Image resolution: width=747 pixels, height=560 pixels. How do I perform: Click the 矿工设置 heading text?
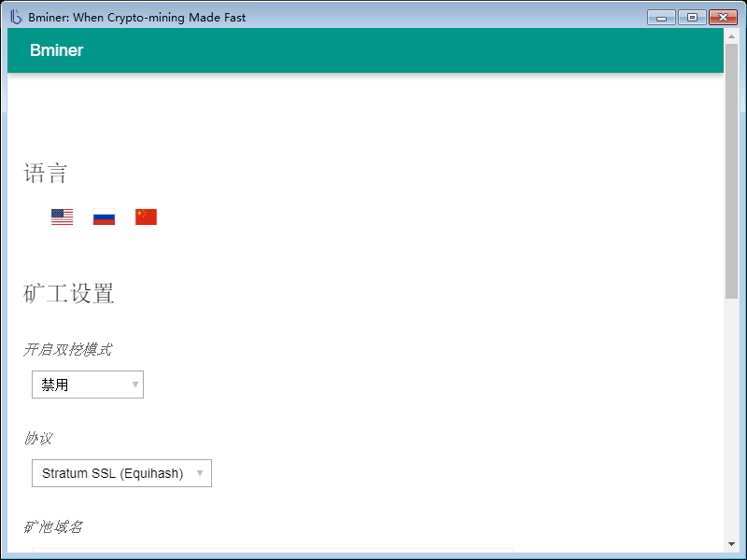point(68,293)
